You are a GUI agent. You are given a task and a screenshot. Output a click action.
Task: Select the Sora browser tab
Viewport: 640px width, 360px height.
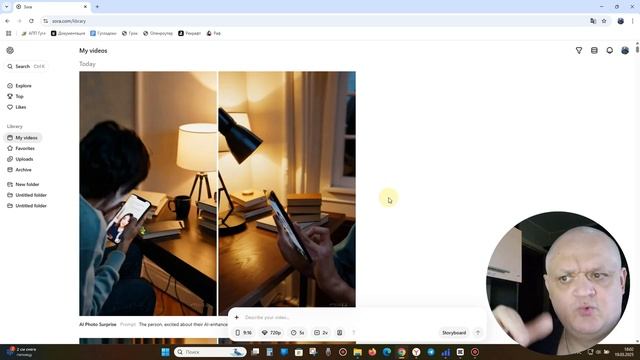pos(52,7)
